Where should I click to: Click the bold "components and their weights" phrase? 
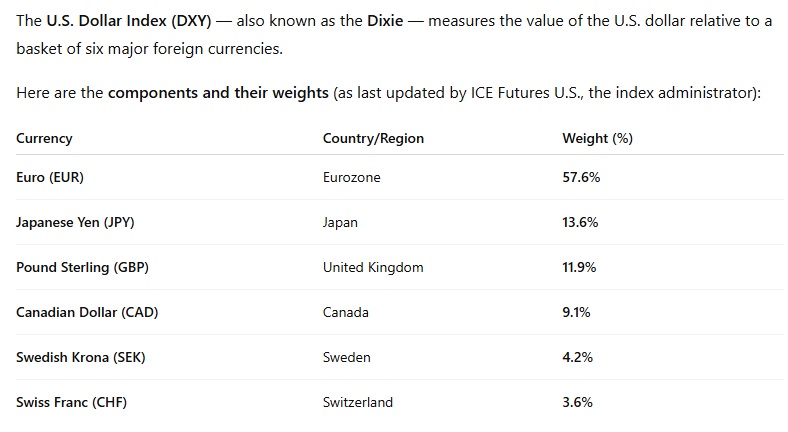click(x=218, y=93)
